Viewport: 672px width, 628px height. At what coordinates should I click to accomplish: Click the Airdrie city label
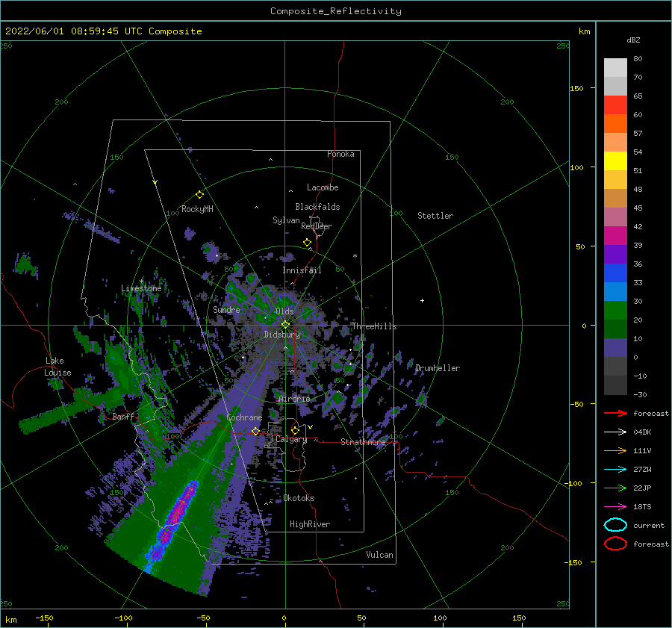coord(294,399)
